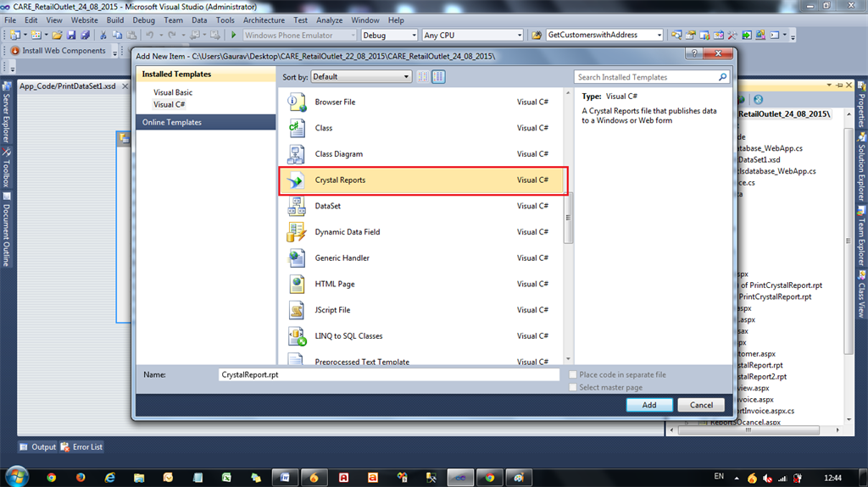
Task: Click the Name input field
Action: (388, 374)
